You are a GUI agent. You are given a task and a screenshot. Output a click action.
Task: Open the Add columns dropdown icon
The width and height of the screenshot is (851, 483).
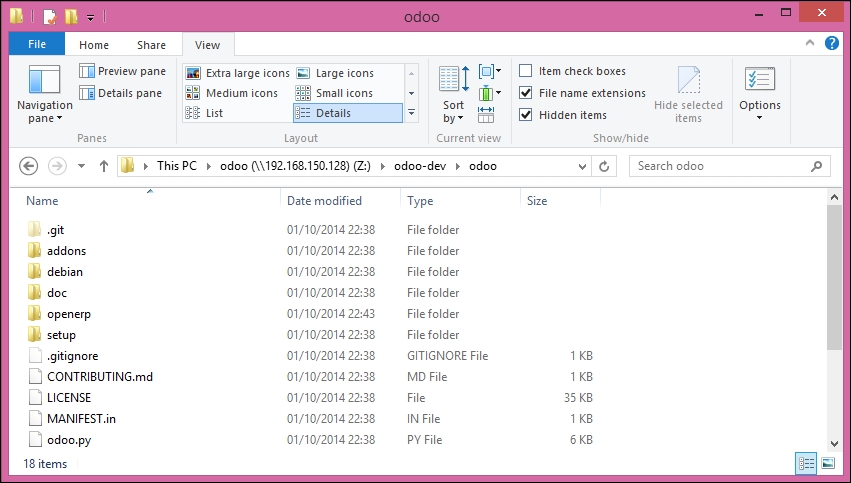click(x=490, y=93)
